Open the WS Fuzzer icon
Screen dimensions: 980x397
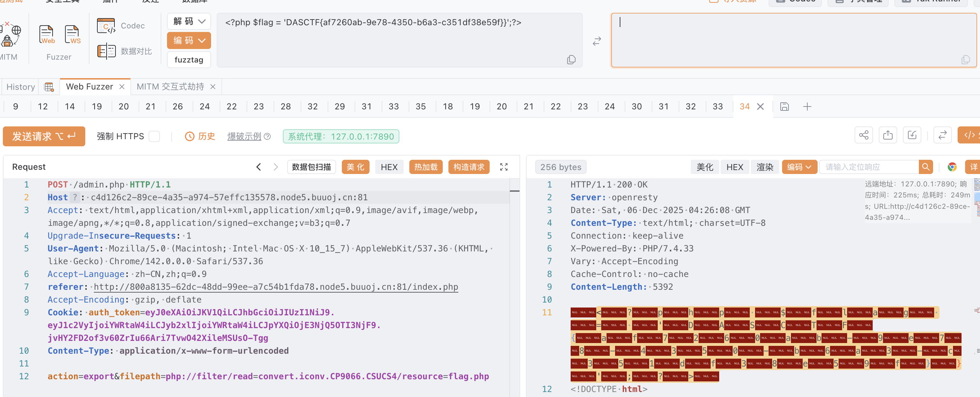pyautogui.click(x=72, y=34)
